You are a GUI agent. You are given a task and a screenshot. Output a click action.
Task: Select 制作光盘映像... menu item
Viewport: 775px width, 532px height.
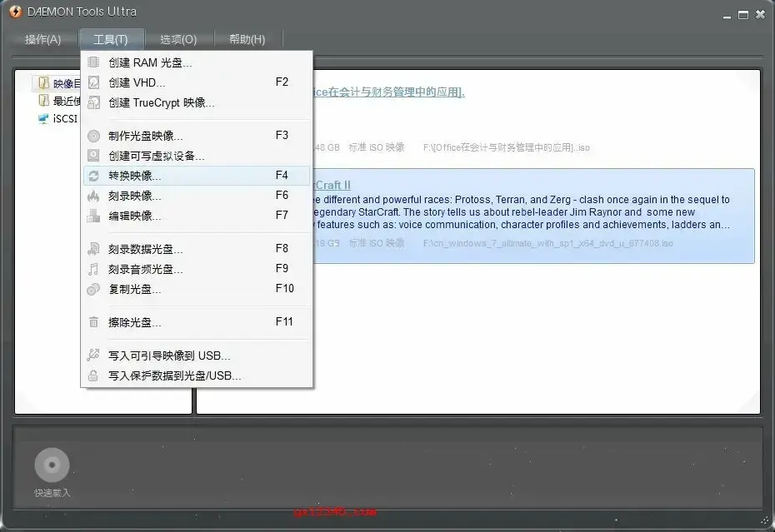[197, 136]
